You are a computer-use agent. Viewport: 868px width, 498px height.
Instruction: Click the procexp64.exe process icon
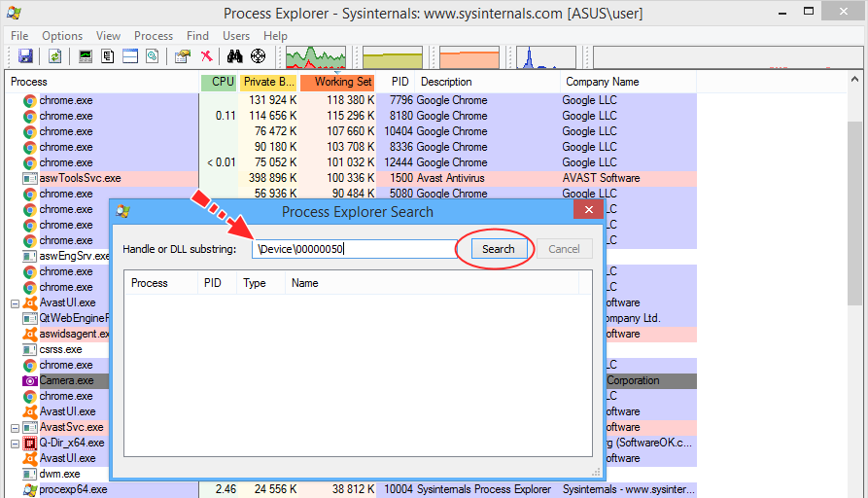[x=30, y=489]
